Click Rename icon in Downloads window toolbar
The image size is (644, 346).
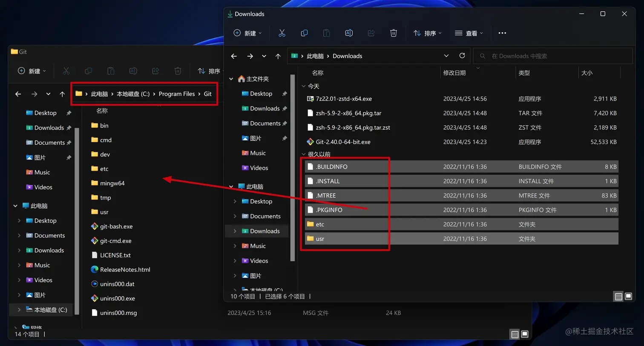coord(349,33)
